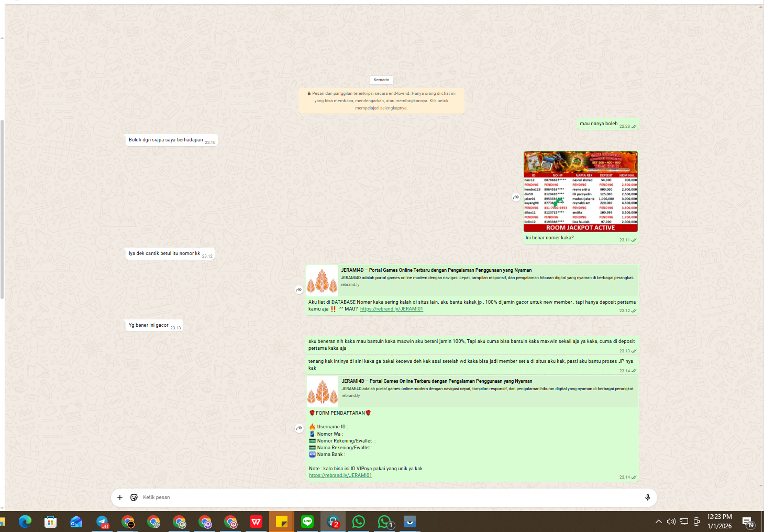Open taskbar app with red 2 badge
This screenshot has height=532, width=764.
pyautogui.click(x=333, y=522)
